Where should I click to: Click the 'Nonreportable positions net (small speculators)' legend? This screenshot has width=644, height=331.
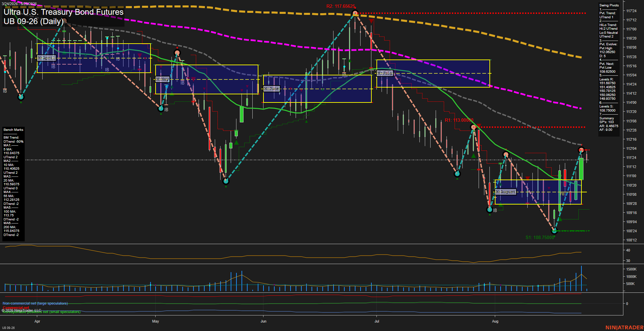(x=42, y=312)
